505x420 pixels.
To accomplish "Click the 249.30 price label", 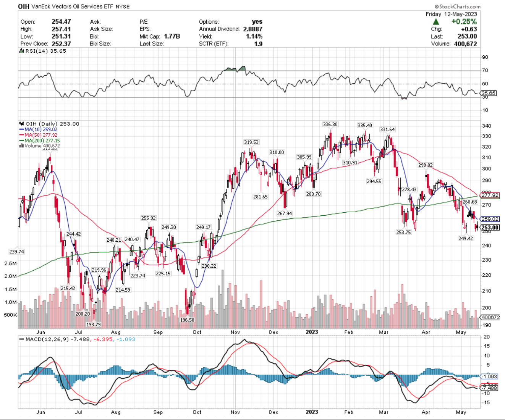I will click(x=168, y=228).
